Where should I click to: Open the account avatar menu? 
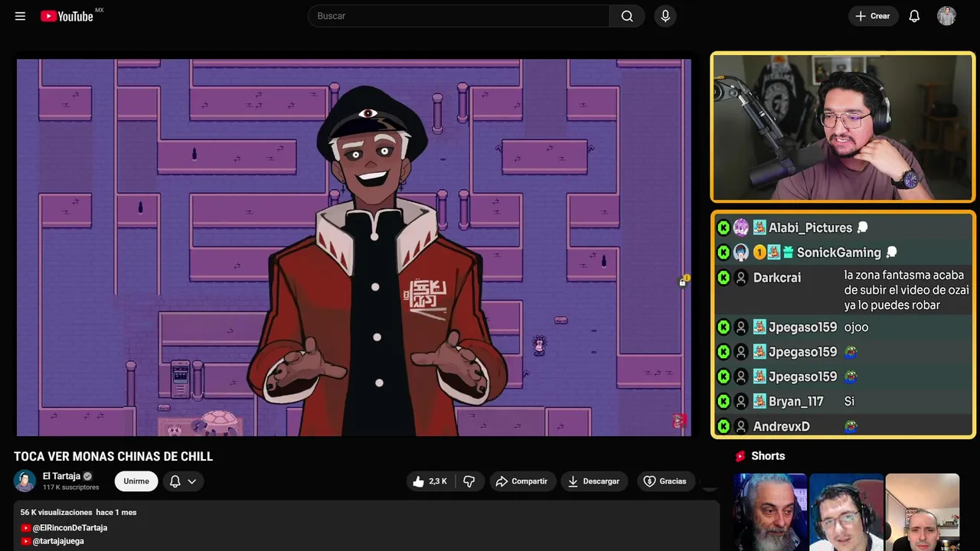coord(946,16)
